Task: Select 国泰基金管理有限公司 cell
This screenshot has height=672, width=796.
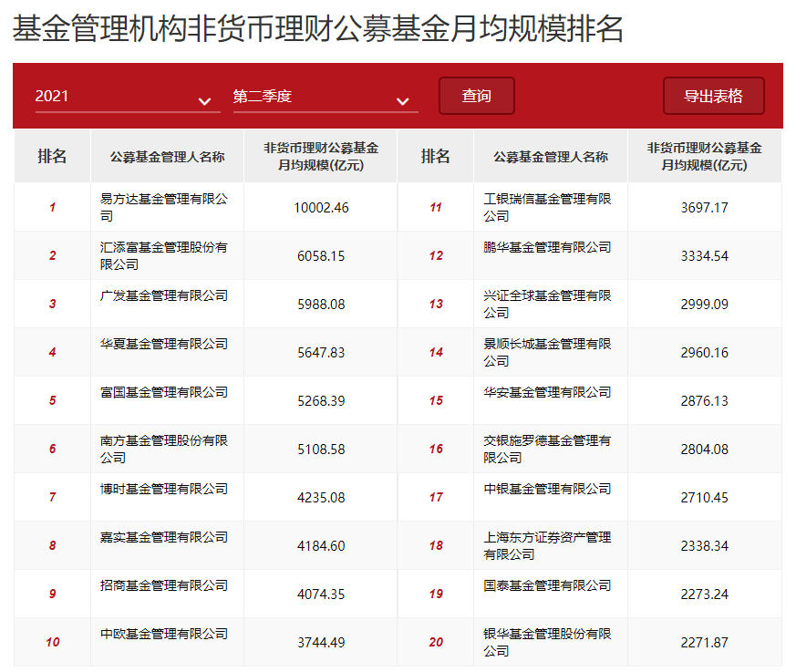Action: [551, 594]
